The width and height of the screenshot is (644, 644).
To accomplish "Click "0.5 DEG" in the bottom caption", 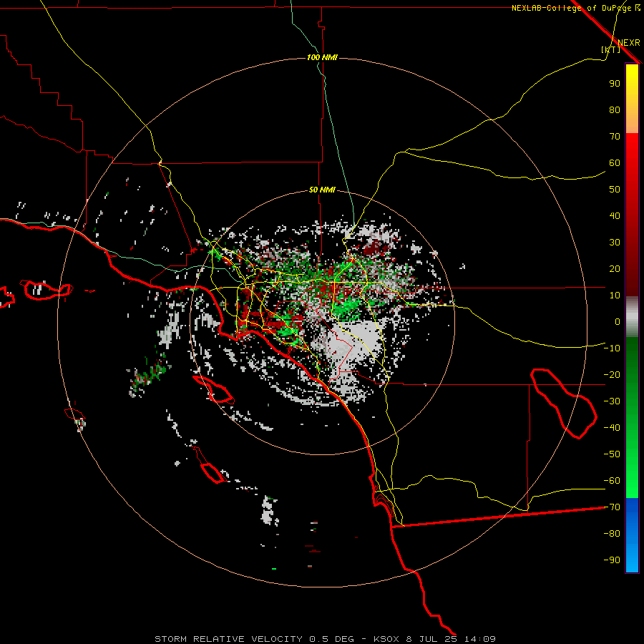I will pyautogui.click(x=331, y=639).
